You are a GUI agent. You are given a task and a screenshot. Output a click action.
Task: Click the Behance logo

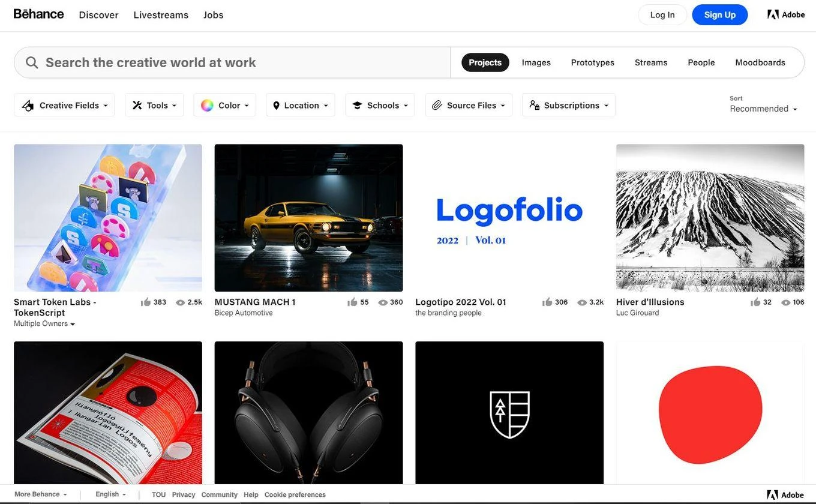click(x=39, y=14)
